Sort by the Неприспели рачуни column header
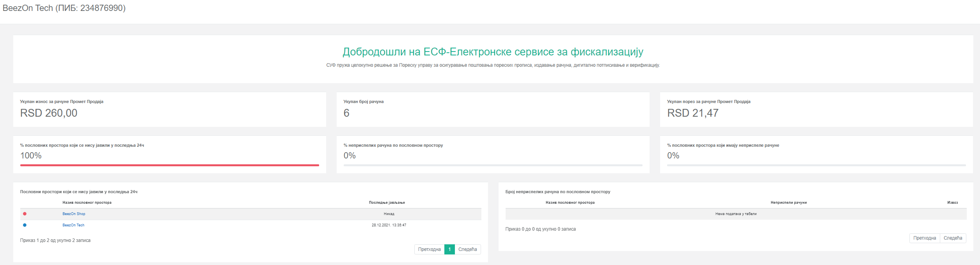Image resolution: width=980 pixels, height=265 pixels. tap(788, 203)
